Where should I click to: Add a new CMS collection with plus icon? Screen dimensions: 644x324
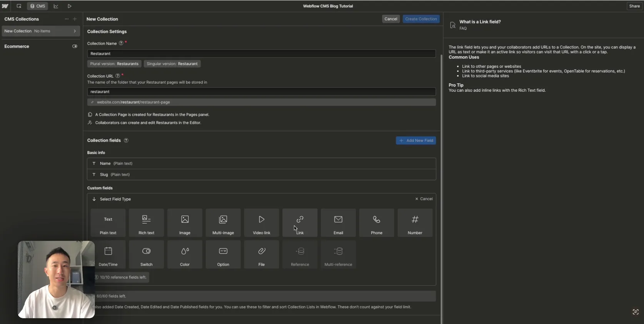tap(75, 19)
